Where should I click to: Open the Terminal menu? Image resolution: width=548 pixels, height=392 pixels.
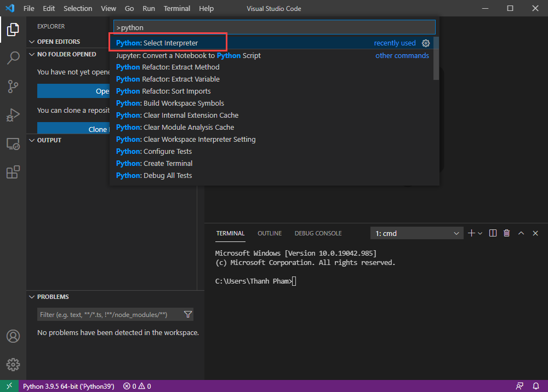point(177,8)
